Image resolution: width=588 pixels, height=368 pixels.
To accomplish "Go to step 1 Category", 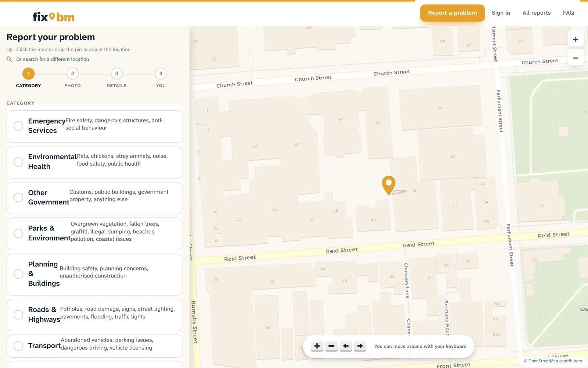I will click(28, 78).
